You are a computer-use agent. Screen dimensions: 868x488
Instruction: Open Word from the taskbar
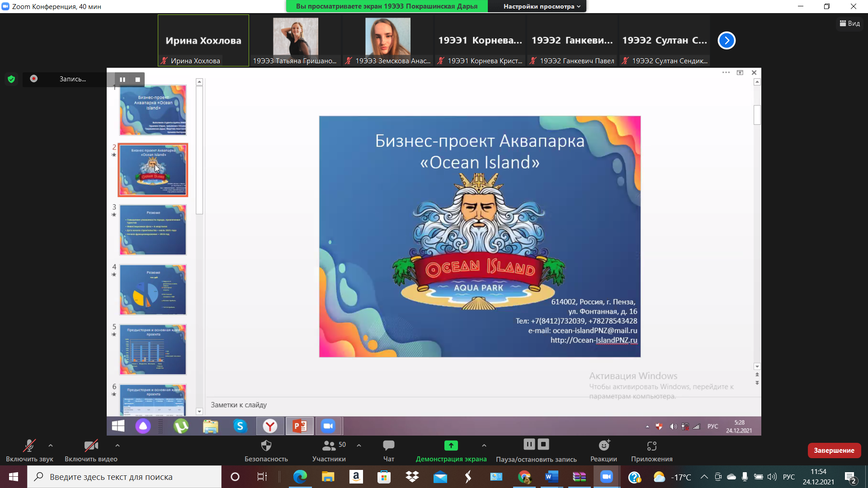pyautogui.click(x=552, y=477)
